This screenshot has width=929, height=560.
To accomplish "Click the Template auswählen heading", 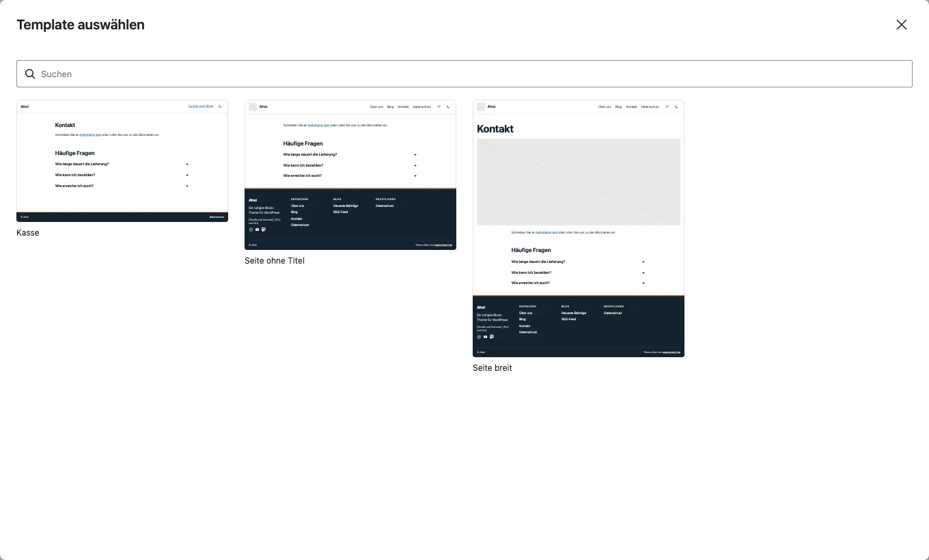I will point(81,25).
